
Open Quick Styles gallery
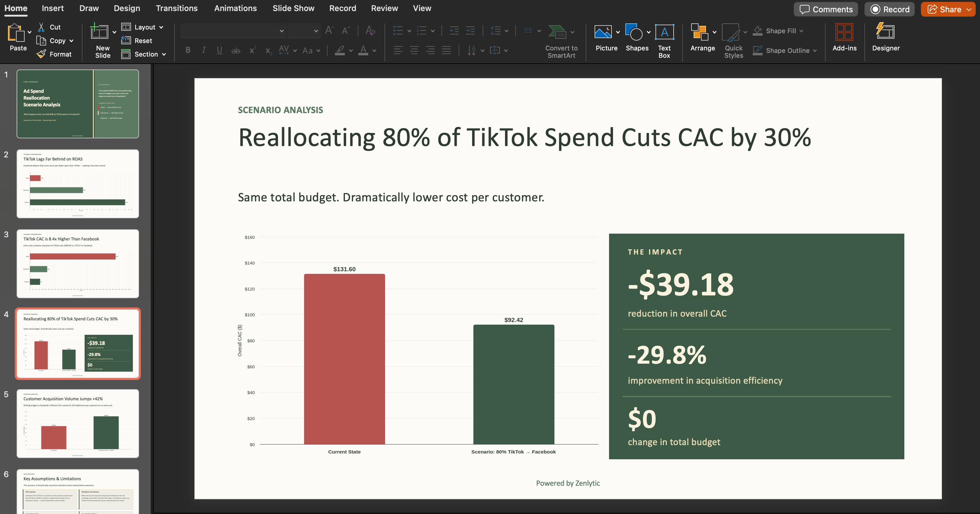(731, 33)
